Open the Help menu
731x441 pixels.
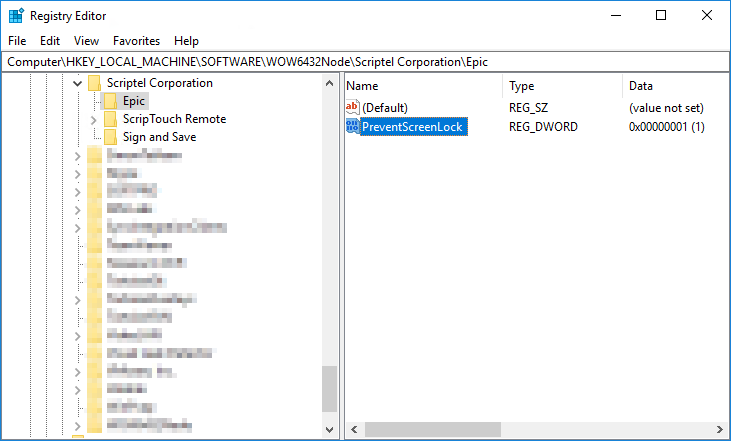point(186,41)
